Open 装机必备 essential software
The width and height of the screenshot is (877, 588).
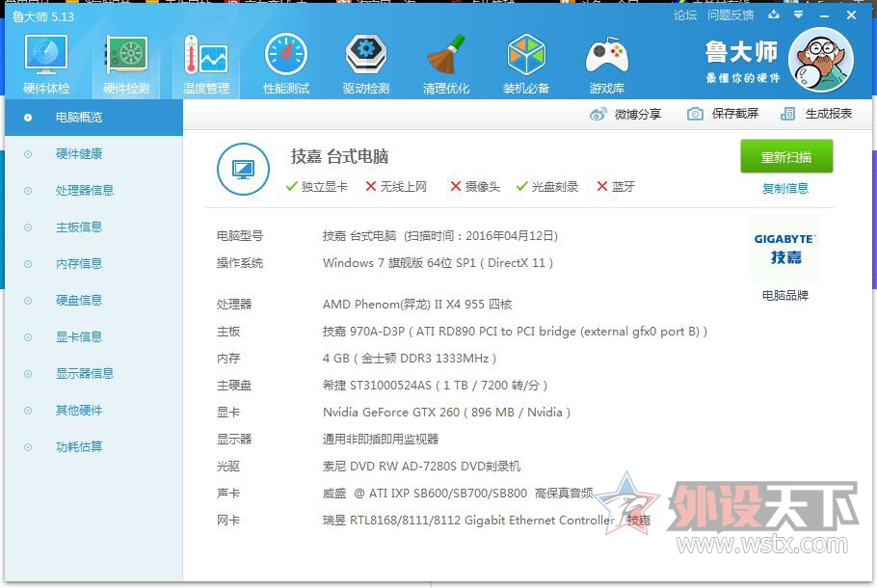coord(526,64)
